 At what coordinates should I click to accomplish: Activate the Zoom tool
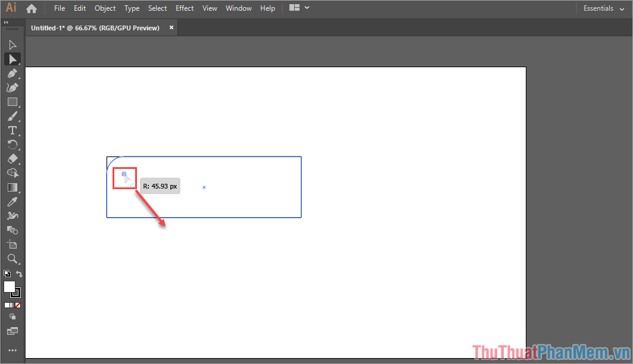click(12, 259)
